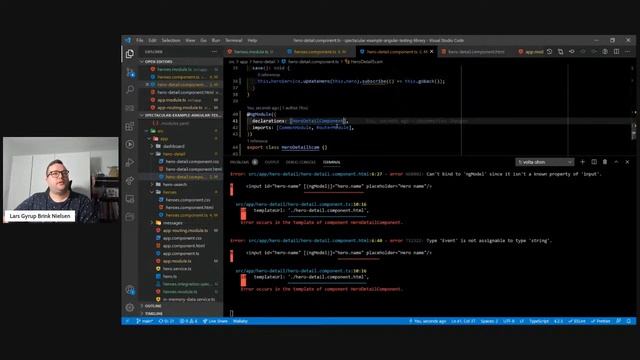Click the feedback icon in the status bar
The height and width of the screenshot is (360, 640).
coord(619,321)
